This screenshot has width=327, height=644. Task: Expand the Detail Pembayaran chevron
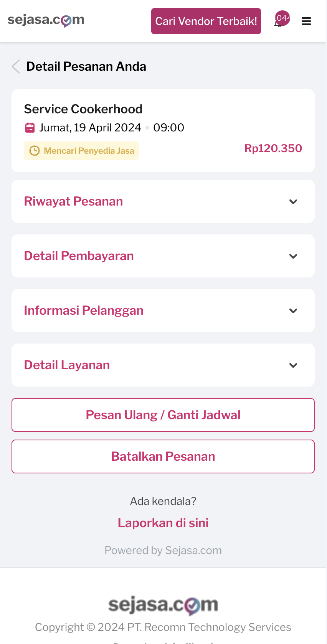(293, 256)
